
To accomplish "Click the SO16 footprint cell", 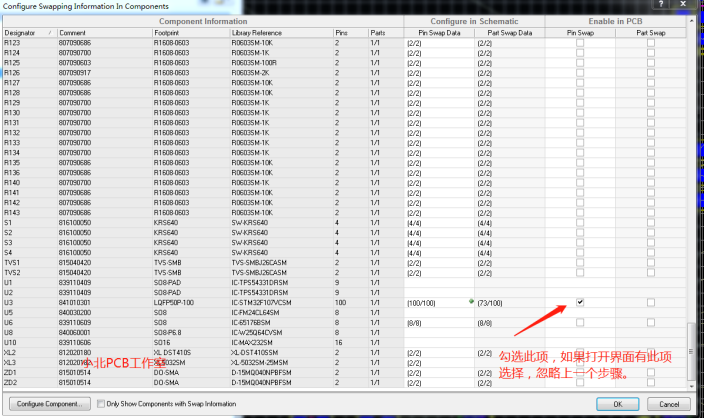I will (191, 343).
